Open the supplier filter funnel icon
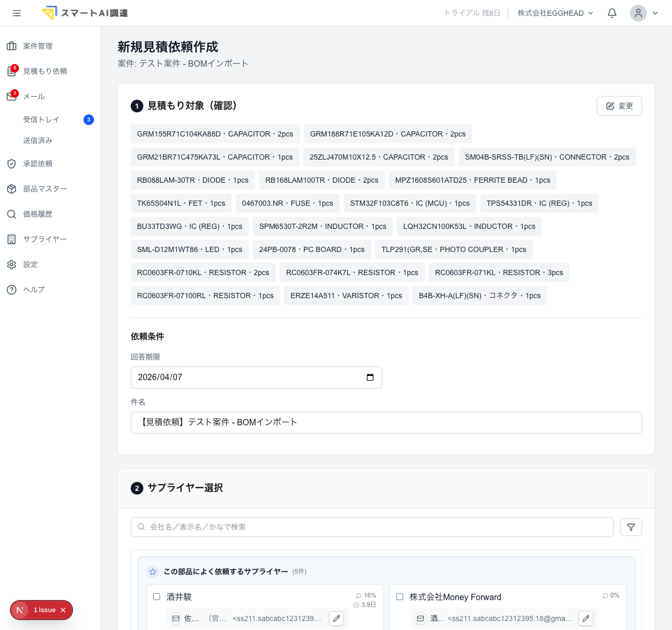The height and width of the screenshot is (630, 672). pos(631,527)
